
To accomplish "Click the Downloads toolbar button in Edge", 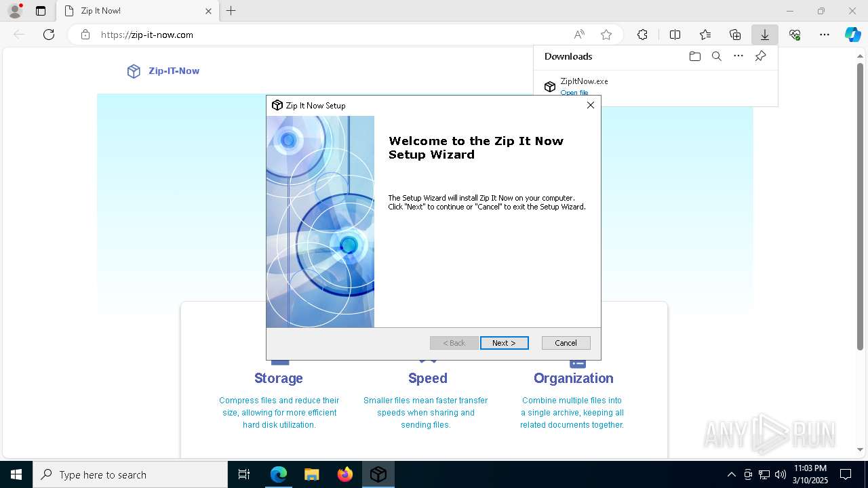I will coord(764,35).
